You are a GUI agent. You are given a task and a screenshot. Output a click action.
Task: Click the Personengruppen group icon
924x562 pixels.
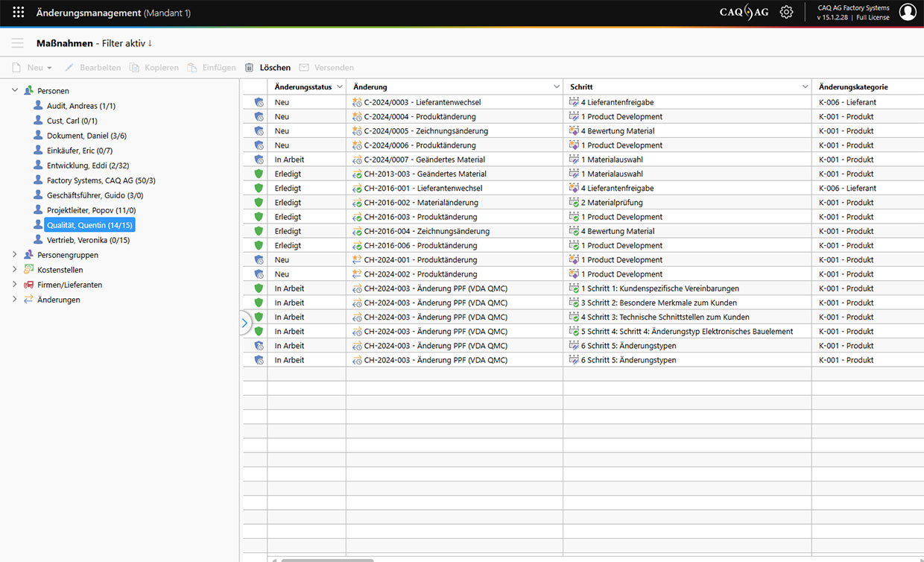click(29, 255)
